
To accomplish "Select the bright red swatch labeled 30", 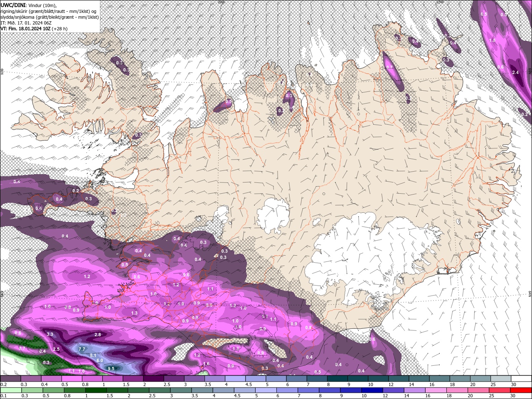I will pos(521,390).
